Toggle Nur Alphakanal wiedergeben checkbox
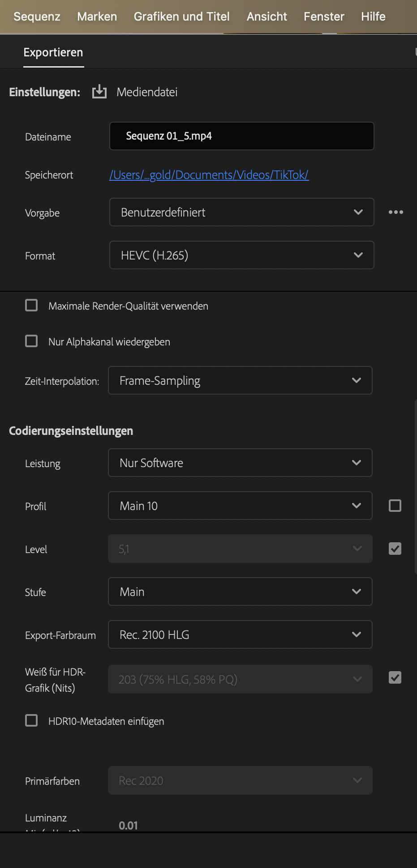This screenshot has width=417, height=868. point(31,341)
